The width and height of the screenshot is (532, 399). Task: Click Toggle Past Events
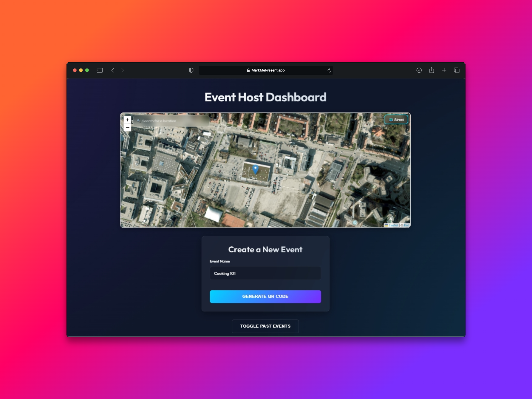coord(265,326)
